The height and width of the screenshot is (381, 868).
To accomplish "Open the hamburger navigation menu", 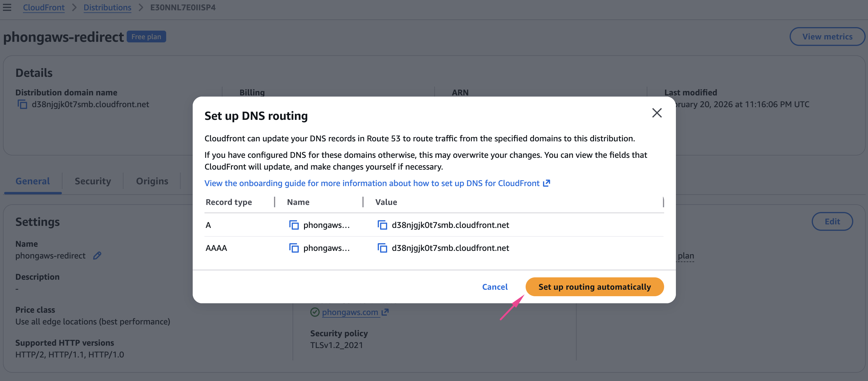I will [x=7, y=7].
